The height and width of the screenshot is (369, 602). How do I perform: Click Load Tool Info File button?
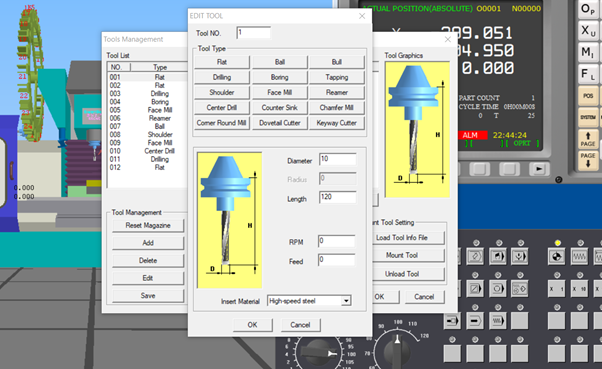pyautogui.click(x=408, y=238)
